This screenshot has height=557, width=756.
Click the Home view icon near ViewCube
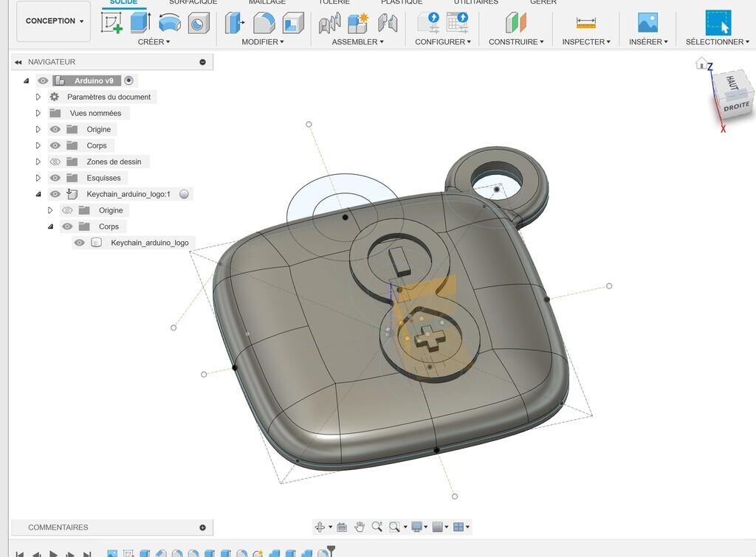pyautogui.click(x=701, y=63)
